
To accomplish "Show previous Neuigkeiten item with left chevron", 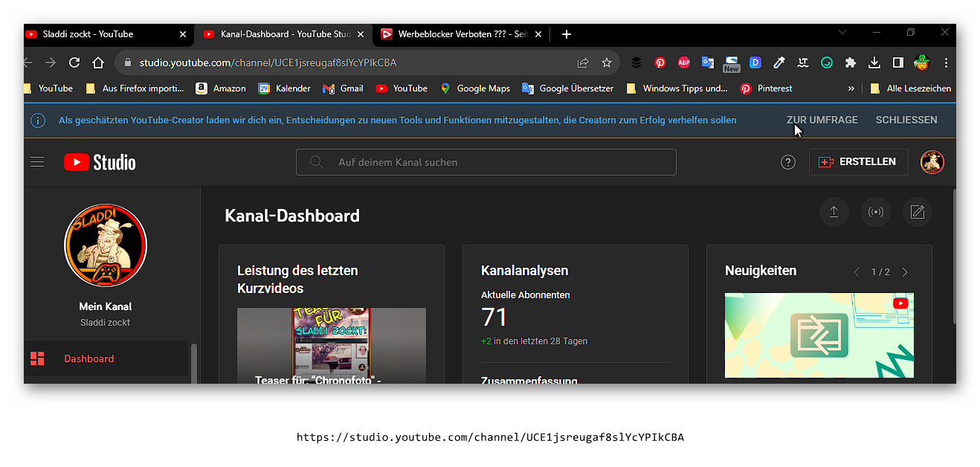I will tap(857, 272).
